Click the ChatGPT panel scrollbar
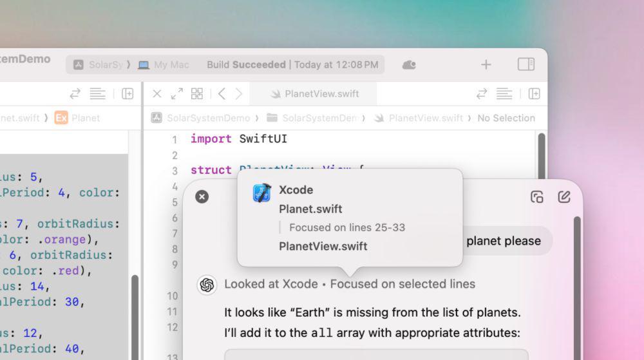The image size is (644, 360). point(576,287)
